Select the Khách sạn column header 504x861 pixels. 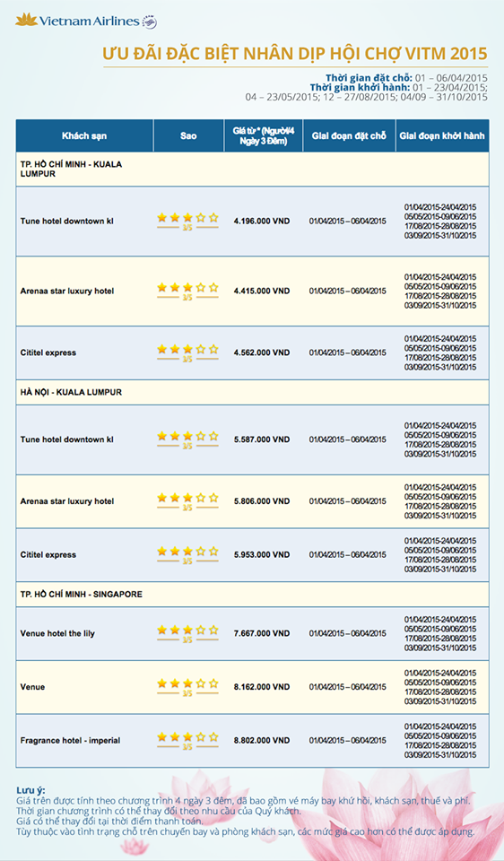coord(84,135)
